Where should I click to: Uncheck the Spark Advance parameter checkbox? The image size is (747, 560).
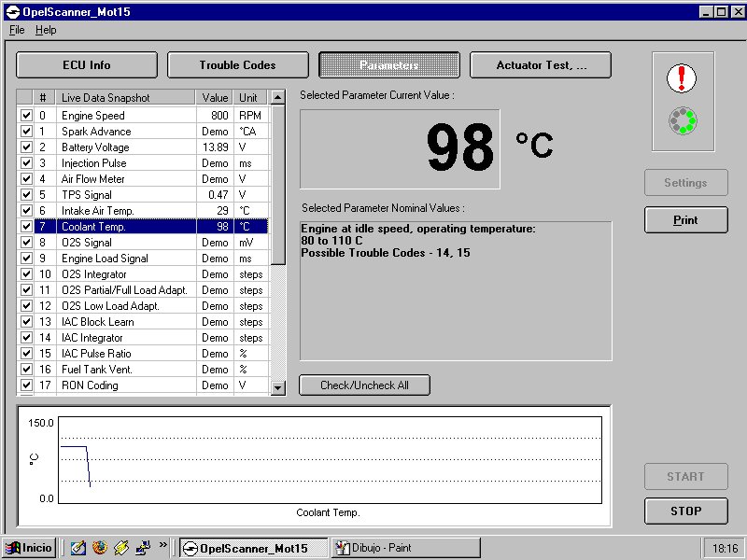(26, 131)
